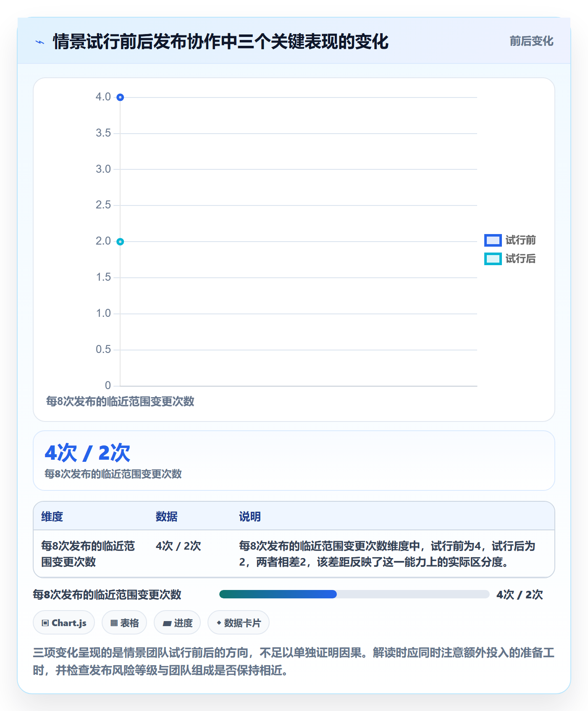Click the 前后变化 label in header
588x711 pixels.
(531, 41)
